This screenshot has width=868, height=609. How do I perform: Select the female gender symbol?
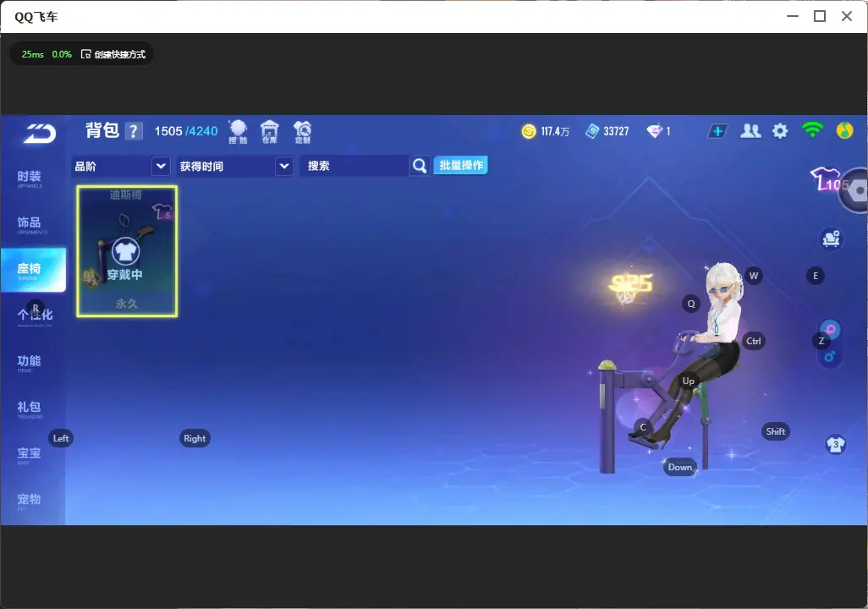[x=830, y=329]
